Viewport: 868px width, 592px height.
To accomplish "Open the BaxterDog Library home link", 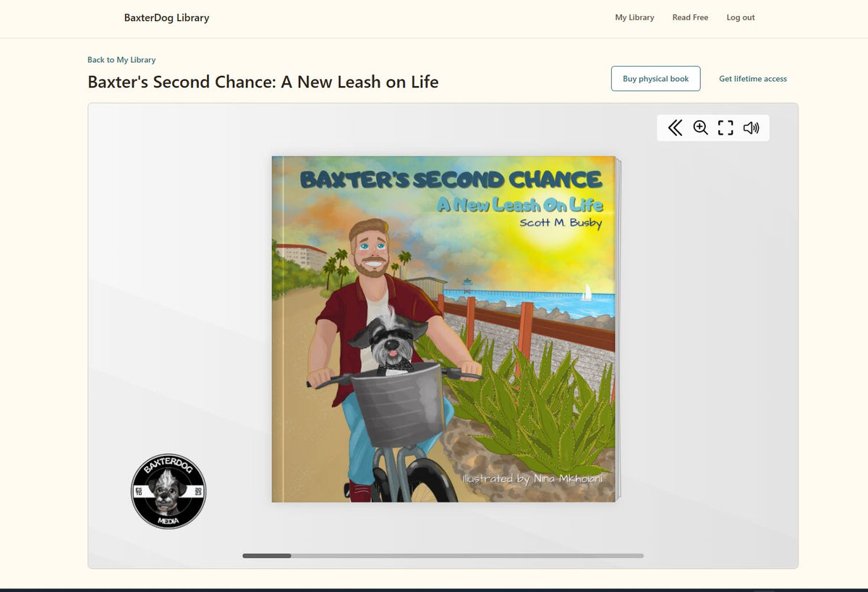I will tap(166, 17).
